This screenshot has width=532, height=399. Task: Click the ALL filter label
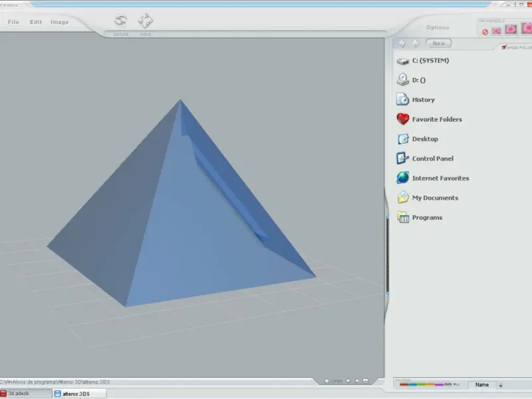click(456, 384)
